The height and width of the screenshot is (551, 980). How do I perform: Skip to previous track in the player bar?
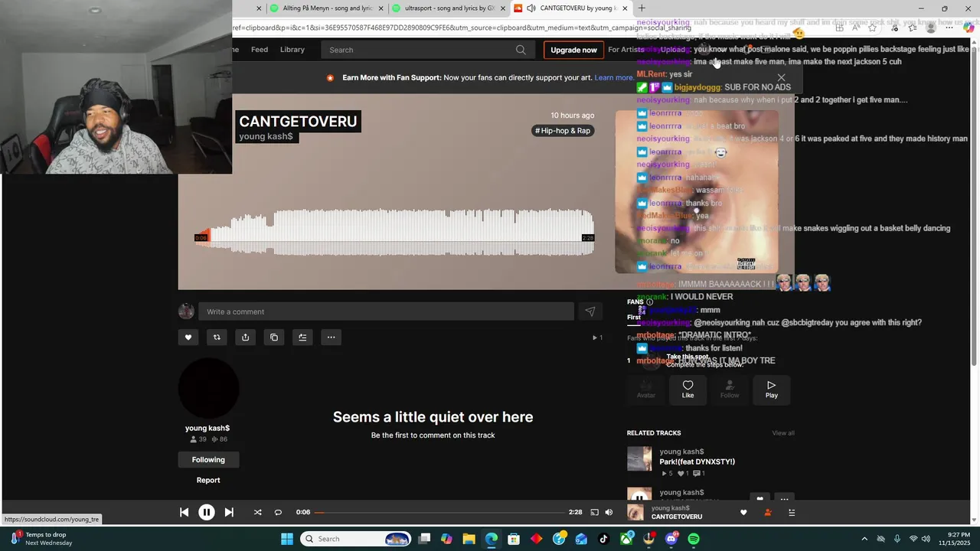click(x=184, y=512)
